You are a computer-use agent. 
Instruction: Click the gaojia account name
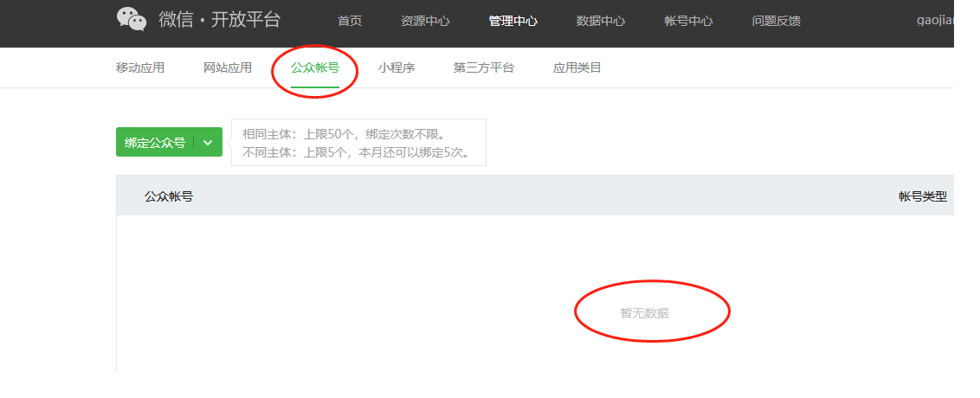[936, 21]
